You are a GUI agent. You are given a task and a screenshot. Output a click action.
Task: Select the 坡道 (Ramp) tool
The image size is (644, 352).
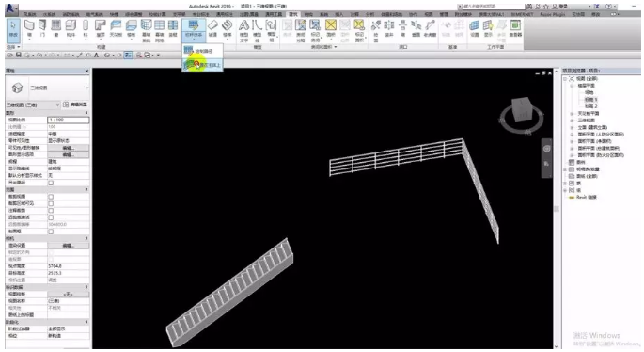(212, 29)
